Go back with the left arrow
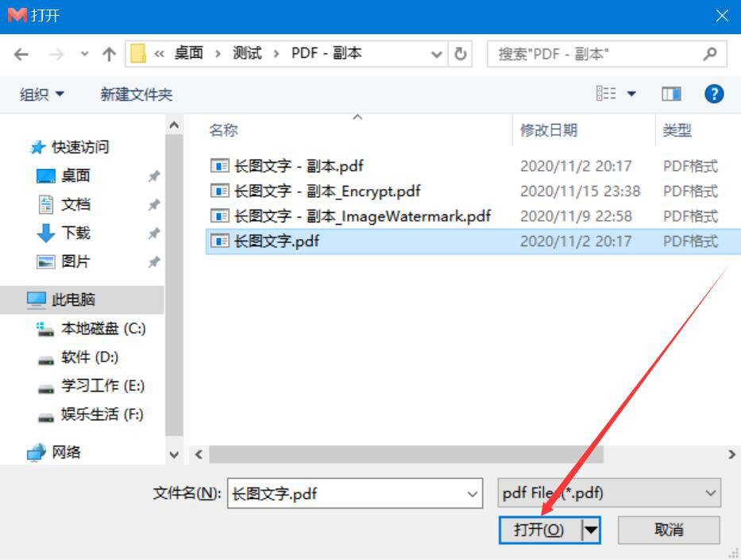 [x=21, y=54]
